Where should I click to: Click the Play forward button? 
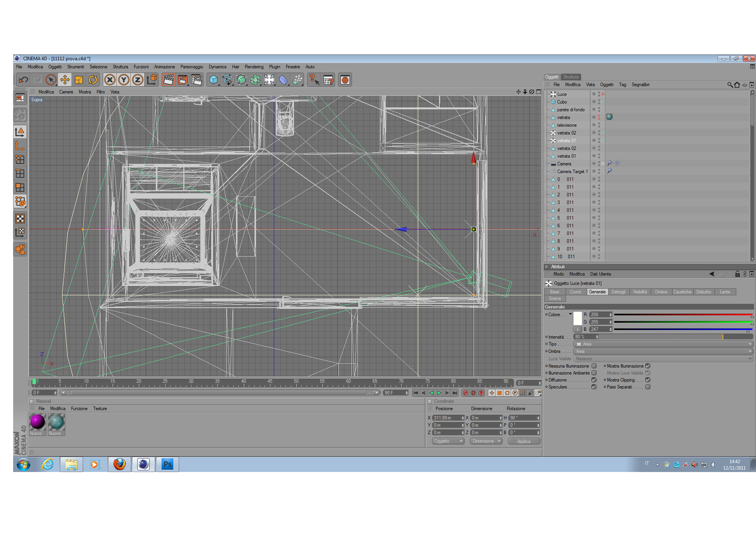pos(439,393)
